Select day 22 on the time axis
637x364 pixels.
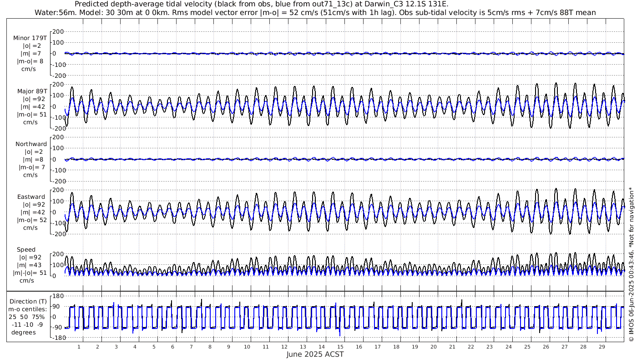pyautogui.click(x=471, y=347)
